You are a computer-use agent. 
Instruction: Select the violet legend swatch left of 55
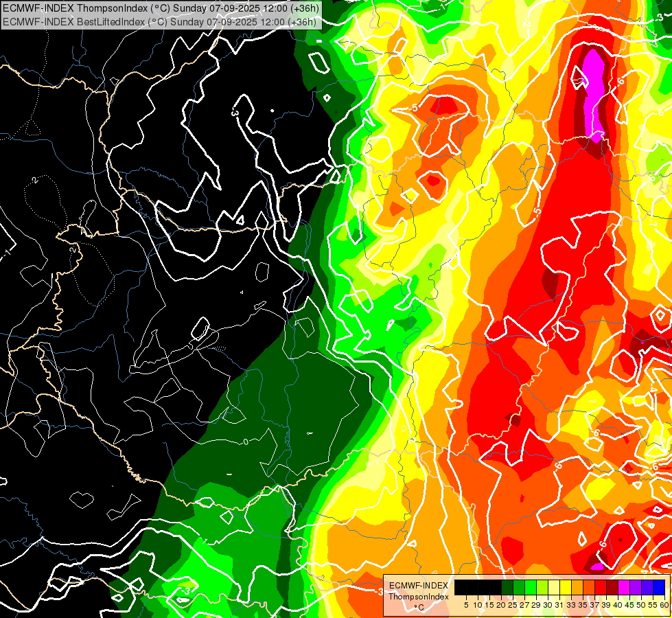click(647, 587)
